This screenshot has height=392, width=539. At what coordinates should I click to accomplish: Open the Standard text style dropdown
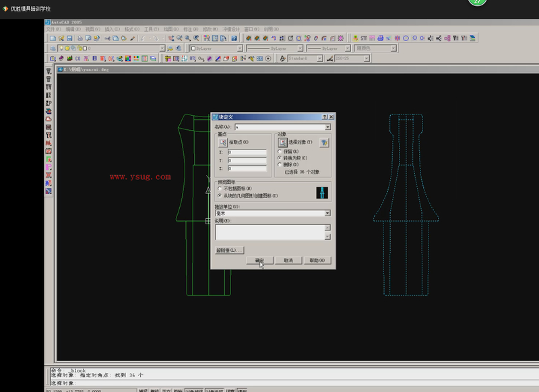tap(319, 59)
